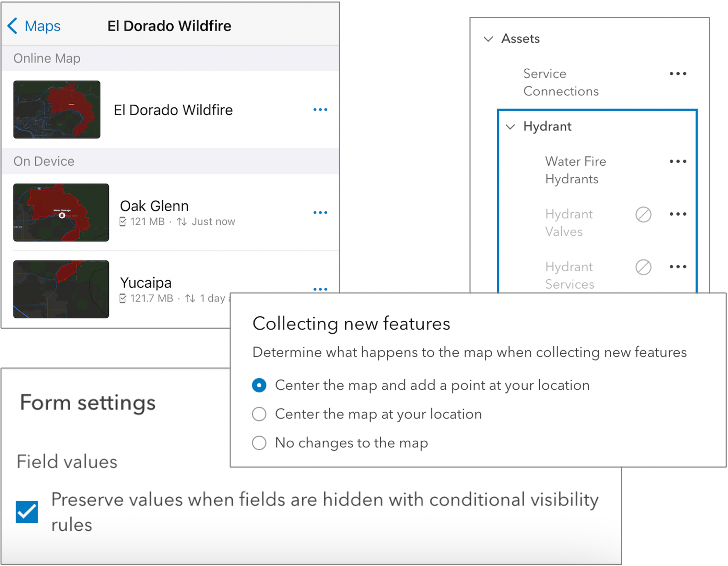The width and height of the screenshot is (728, 566).
Task: Open the Hydrant Valves options menu
Action: (678, 214)
